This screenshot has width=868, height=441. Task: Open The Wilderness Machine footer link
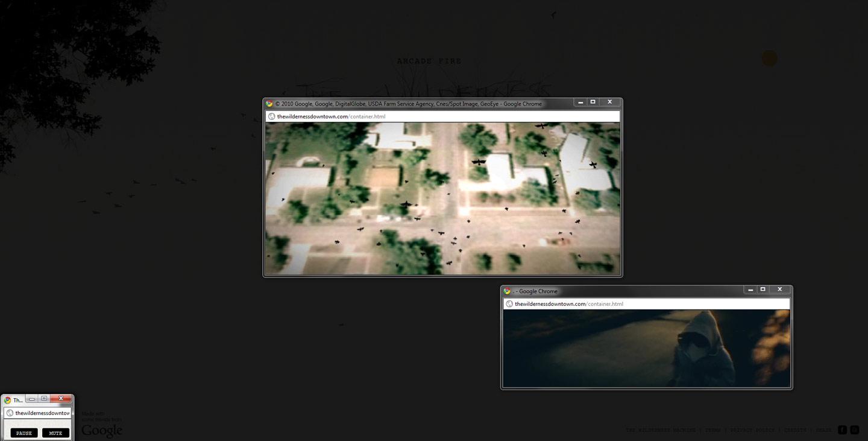[x=660, y=430]
